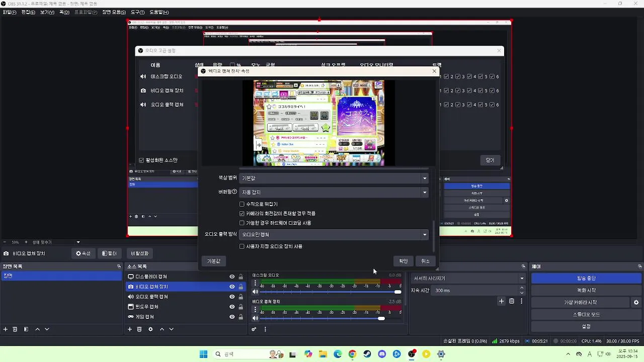Open source properties gear in the source list toolbar
The width and height of the screenshot is (644, 362).
tap(150, 329)
